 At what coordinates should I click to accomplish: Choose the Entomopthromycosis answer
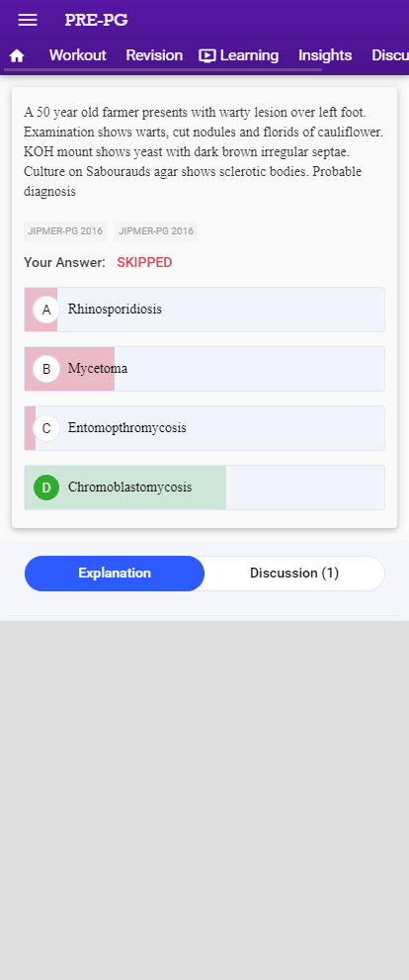[x=204, y=428]
